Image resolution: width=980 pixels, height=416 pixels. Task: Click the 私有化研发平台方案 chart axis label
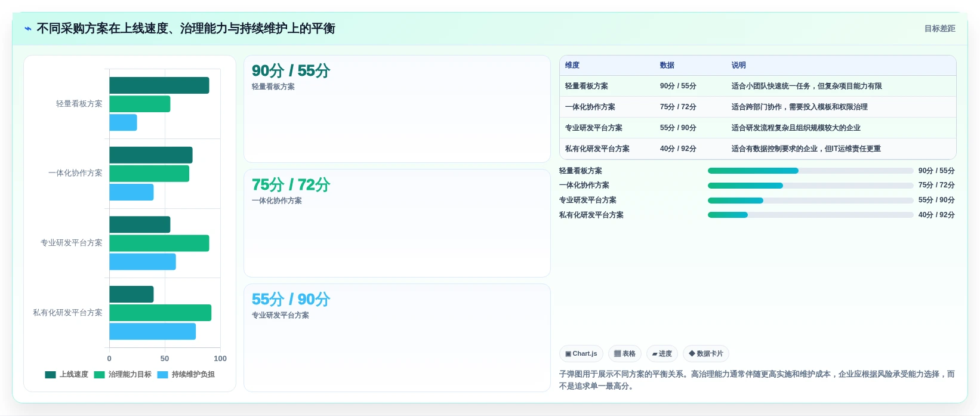click(67, 313)
